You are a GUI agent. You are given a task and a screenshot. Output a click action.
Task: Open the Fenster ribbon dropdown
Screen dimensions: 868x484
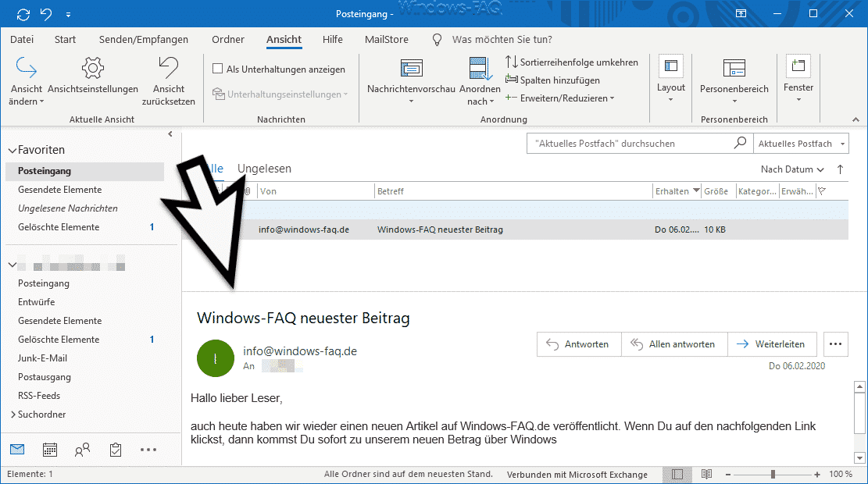point(798,79)
